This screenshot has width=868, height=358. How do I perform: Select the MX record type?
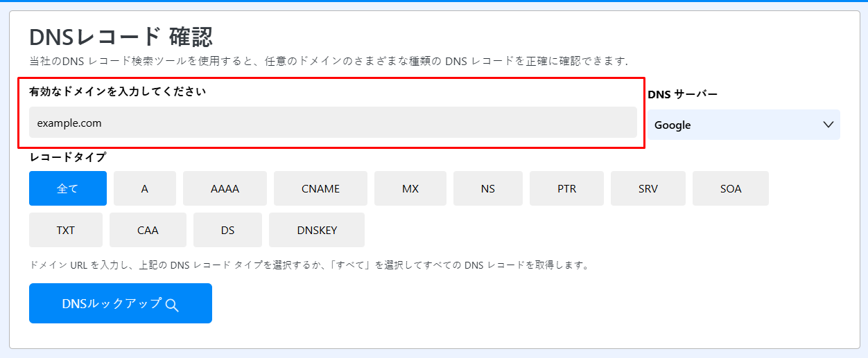click(x=410, y=188)
